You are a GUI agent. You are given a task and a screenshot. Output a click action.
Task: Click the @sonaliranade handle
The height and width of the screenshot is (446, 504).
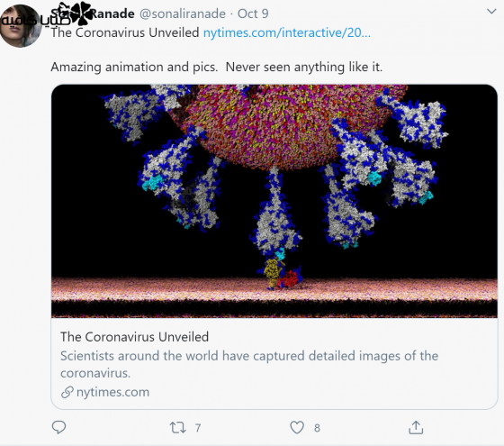(183, 14)
